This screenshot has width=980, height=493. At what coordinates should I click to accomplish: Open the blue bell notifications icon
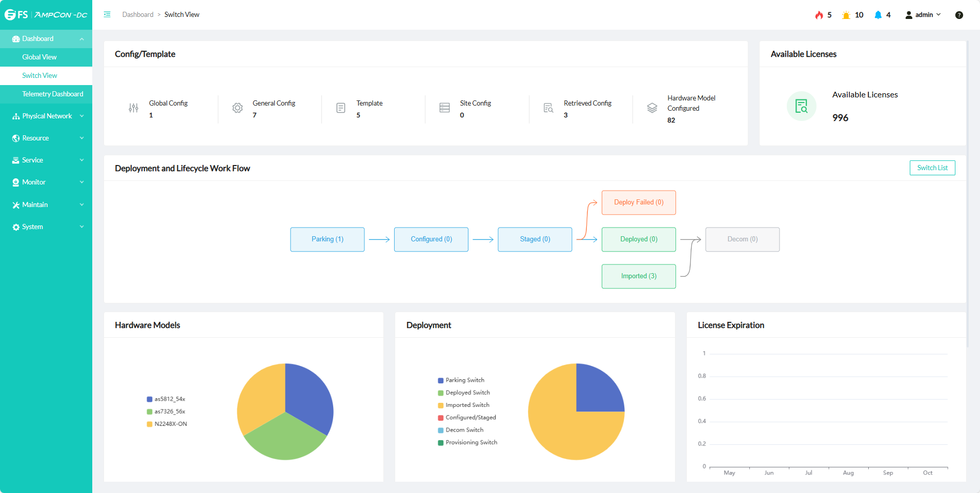pyautogui.click(x=878, y=15)
